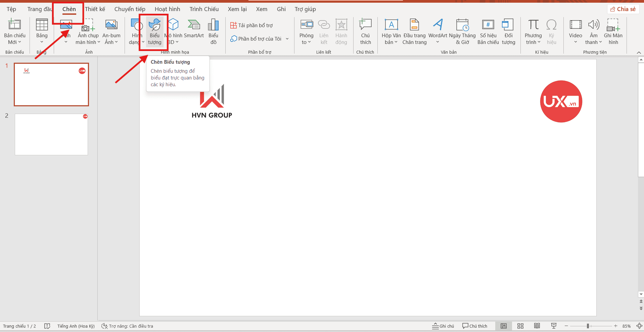Switch to slide sorter view
This screenshot has height=332, width=644.
click(520, 326)
